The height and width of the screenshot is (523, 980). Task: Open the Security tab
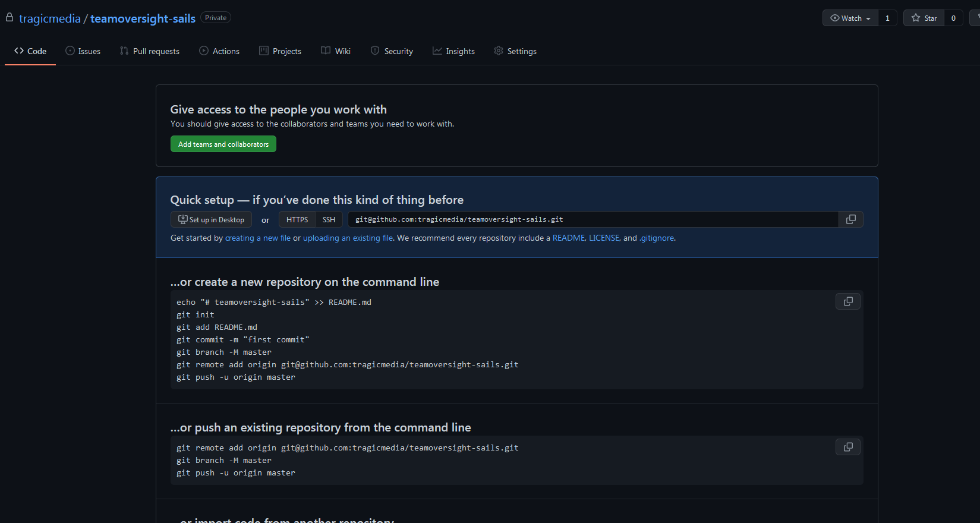pyautogui.click(x=392, y=51)
